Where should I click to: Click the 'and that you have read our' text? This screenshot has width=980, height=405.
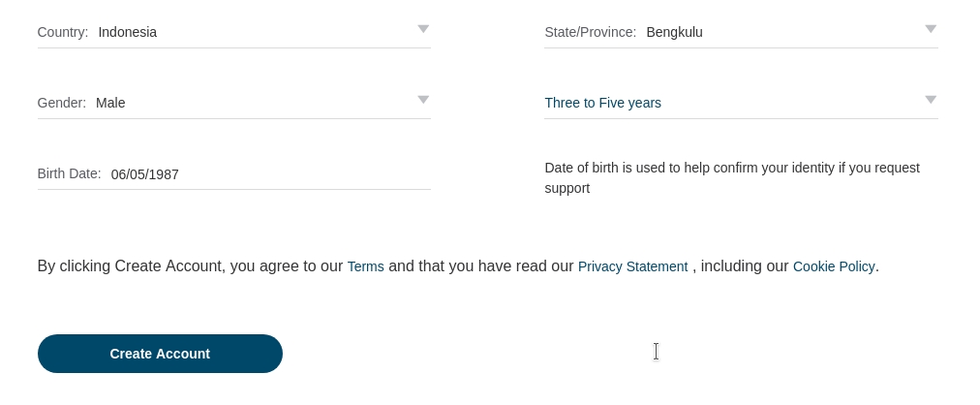pyautogui.click(x=480, y=265)
